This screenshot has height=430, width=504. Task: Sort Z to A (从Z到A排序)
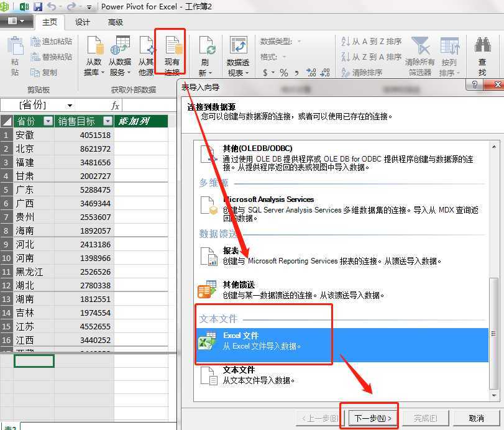pos(371,57)
